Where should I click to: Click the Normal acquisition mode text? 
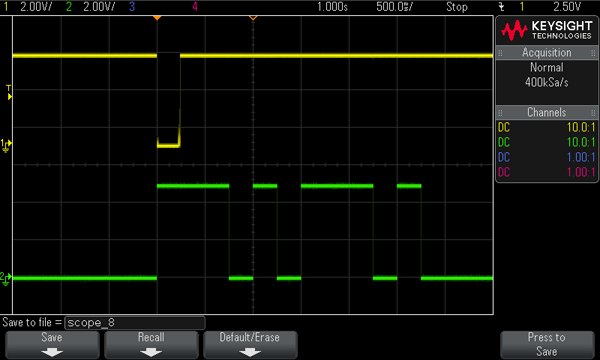coord(547,68)
